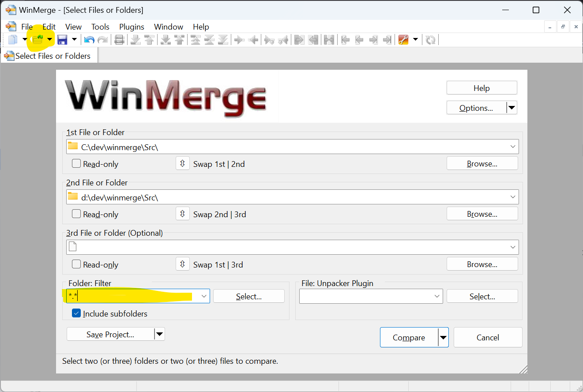
Task: Open the 1st File or Folder dropdown
Action: point(512,146)
